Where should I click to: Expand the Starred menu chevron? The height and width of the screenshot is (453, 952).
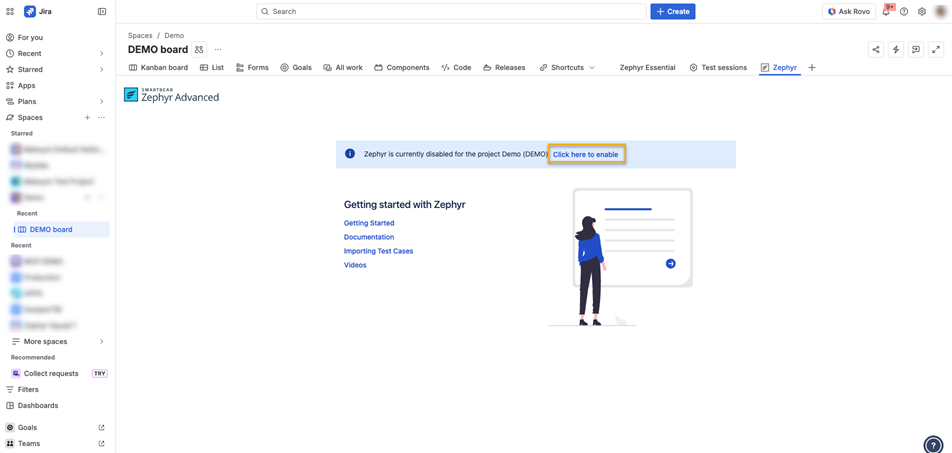click(x=101, y=69)
